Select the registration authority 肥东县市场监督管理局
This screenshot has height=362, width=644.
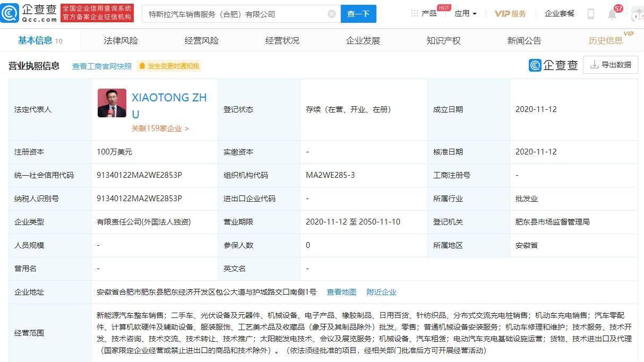pyautogui.click(x=552, y=222)
